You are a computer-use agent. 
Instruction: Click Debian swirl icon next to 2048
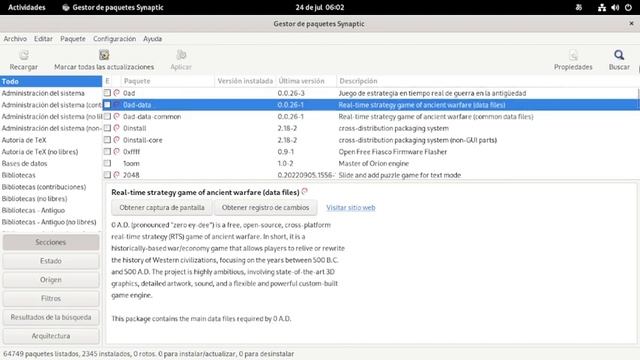(x=116, y=175)
